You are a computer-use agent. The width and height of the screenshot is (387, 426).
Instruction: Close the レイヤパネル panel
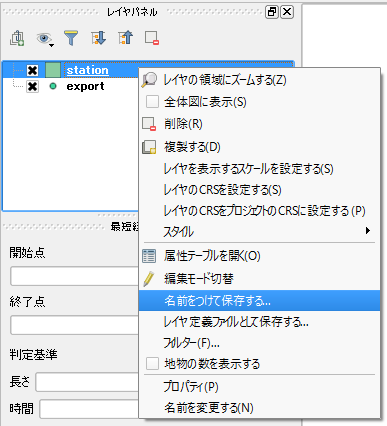coord(287,12)
